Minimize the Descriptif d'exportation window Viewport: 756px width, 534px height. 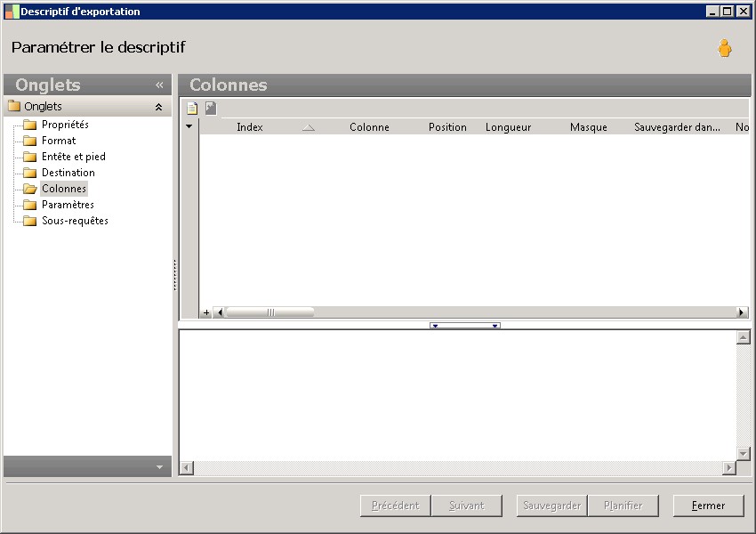pos(712,11)
